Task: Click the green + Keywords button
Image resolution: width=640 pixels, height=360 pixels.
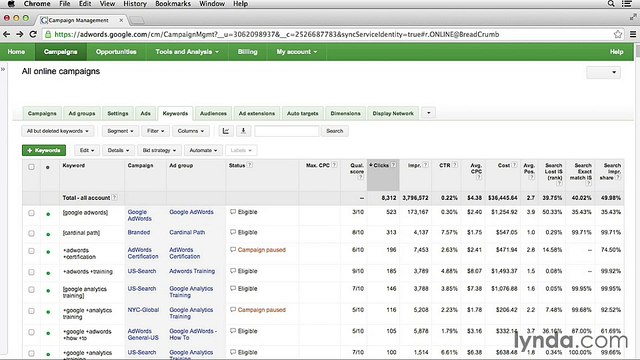Action: tap(44, 150)
